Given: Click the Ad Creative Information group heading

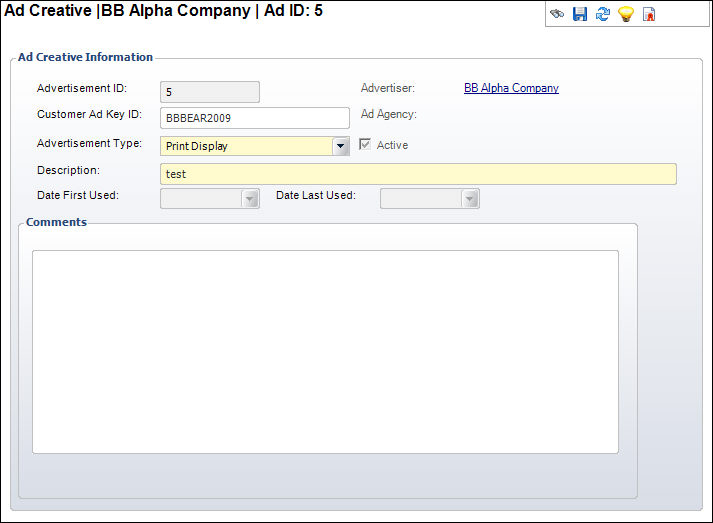Looking at the screenshot, I should [x=86, y=57].
